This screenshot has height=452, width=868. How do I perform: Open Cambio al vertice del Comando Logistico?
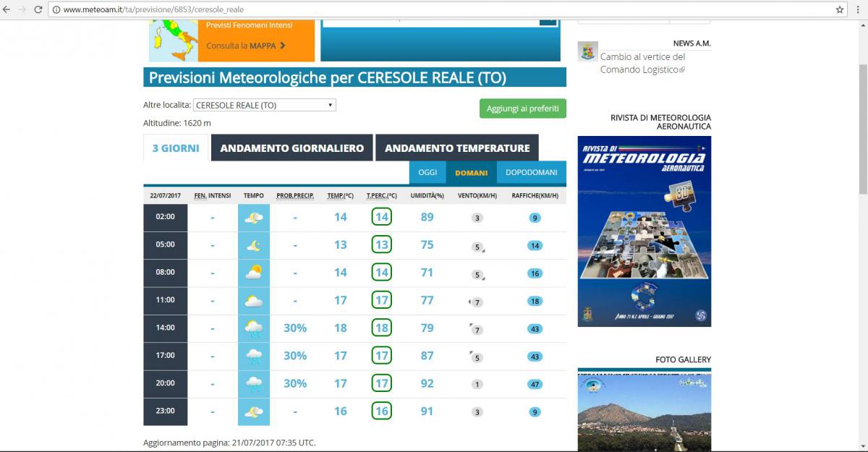click(642, 63)
